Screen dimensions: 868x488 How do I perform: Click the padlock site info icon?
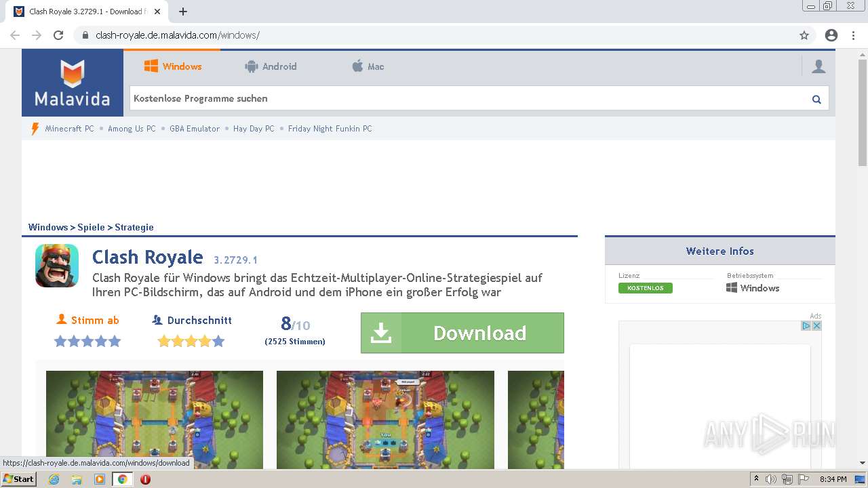coord(85,35)
